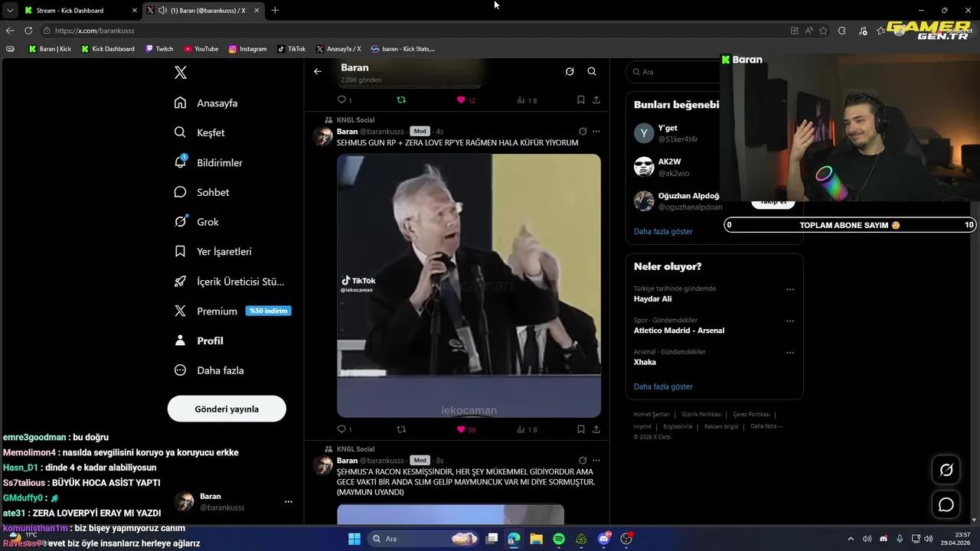
Task: Click Daha fazla göster under trends
Action: pos(663,386)
